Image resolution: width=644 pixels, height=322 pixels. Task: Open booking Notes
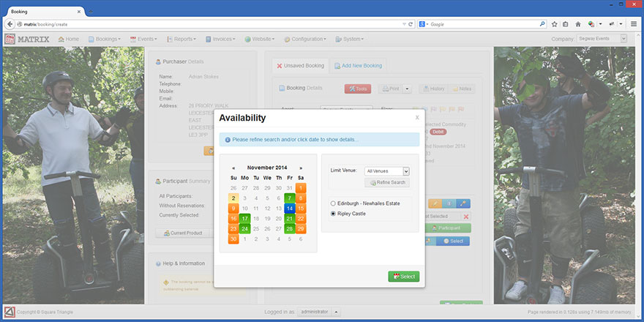coord(462,89)
